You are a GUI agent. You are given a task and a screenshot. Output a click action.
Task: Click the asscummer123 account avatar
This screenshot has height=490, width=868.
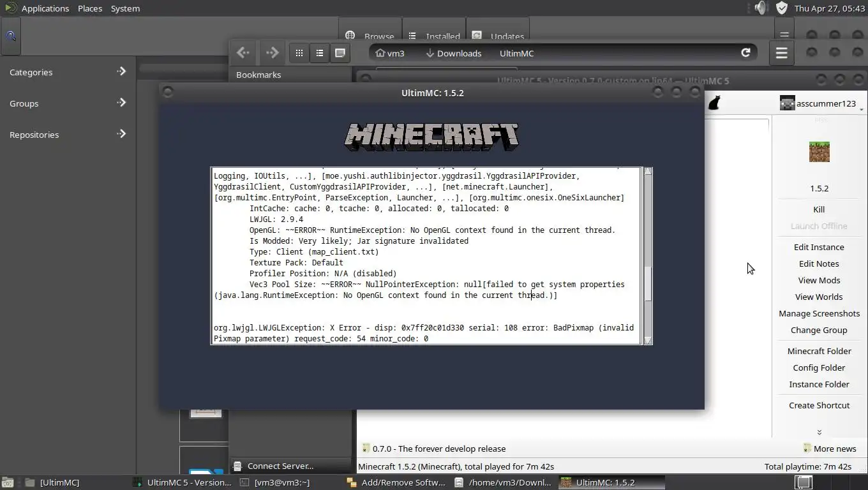[x=787, y=103]
